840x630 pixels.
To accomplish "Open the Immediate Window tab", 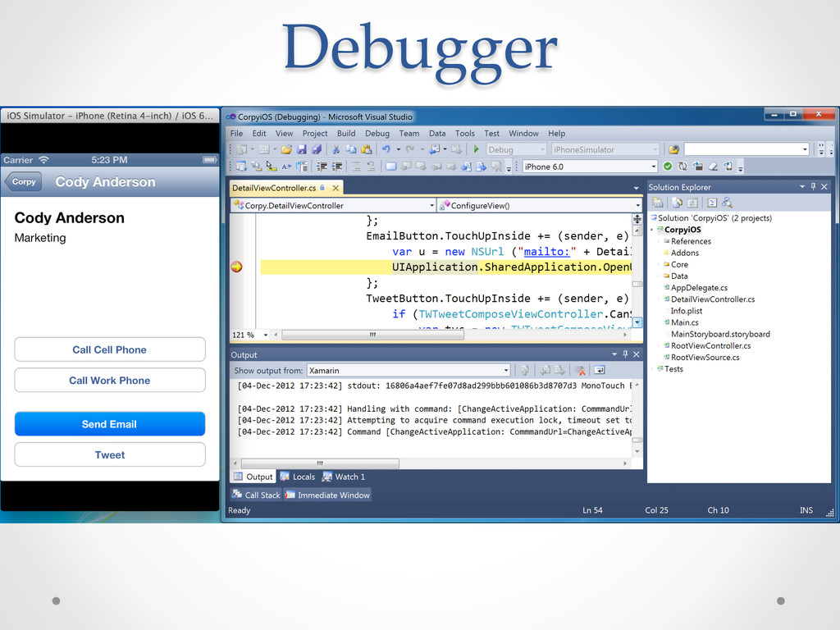I will coord(327,495).
